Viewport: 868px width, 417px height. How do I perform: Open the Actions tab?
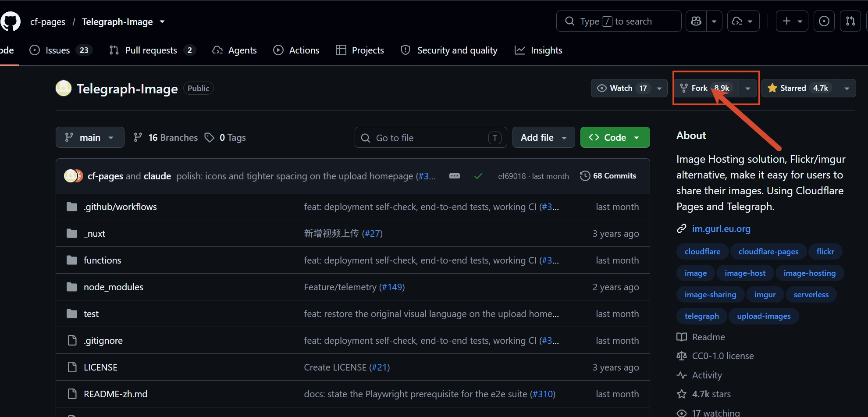(x=296, y=50)
